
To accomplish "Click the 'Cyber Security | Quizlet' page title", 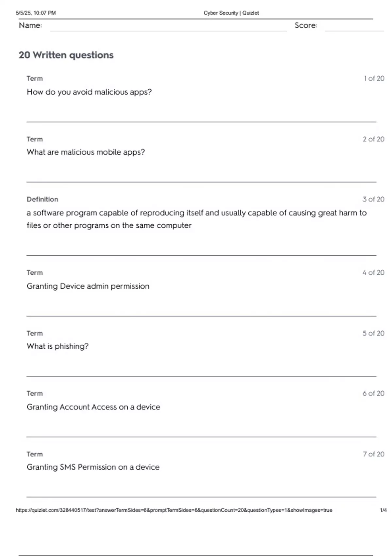I will tap(231, 13).
